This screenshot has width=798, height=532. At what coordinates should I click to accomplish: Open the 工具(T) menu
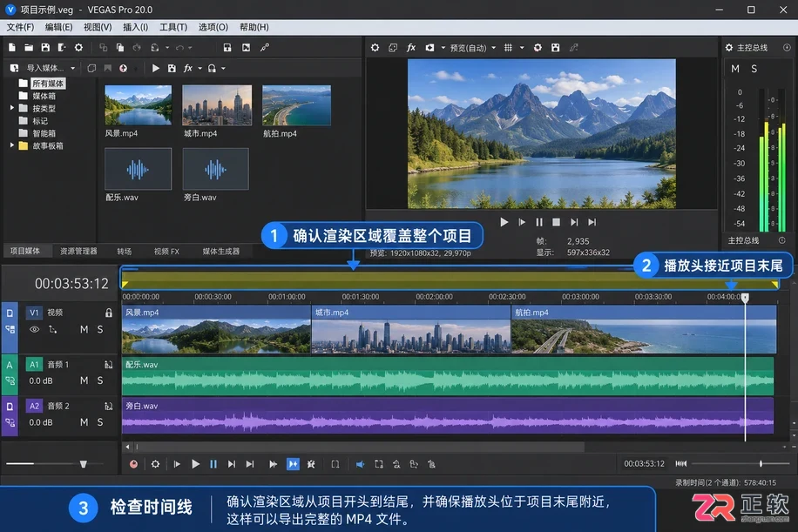point(173,27)
